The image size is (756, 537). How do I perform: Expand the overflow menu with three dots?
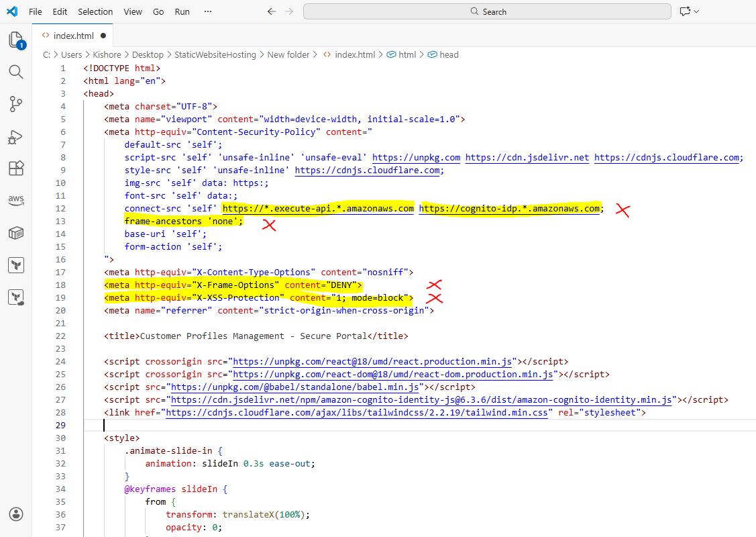coord(207,11)
